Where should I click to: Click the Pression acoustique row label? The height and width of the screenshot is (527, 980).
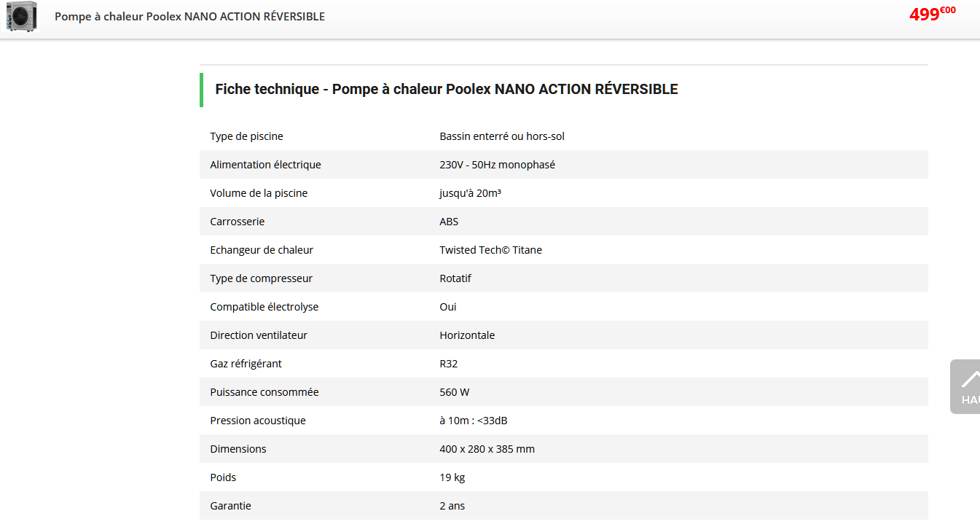257,421
